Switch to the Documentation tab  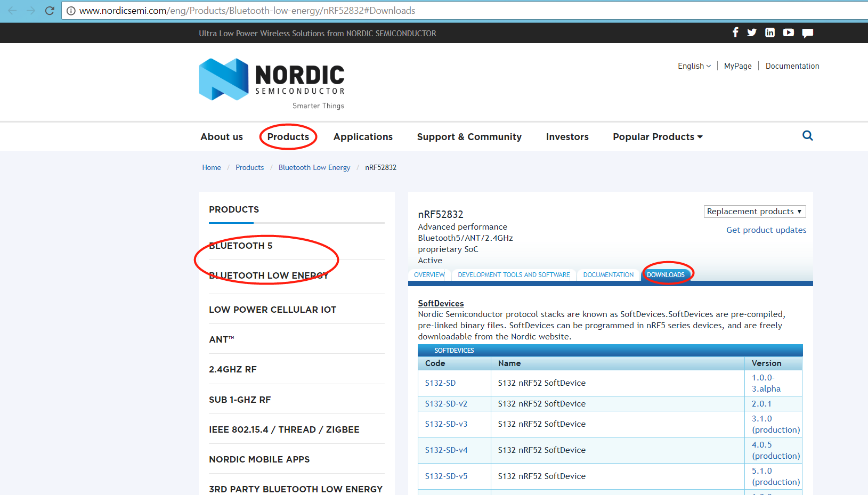pyautogui.click(x=609, y=275)
